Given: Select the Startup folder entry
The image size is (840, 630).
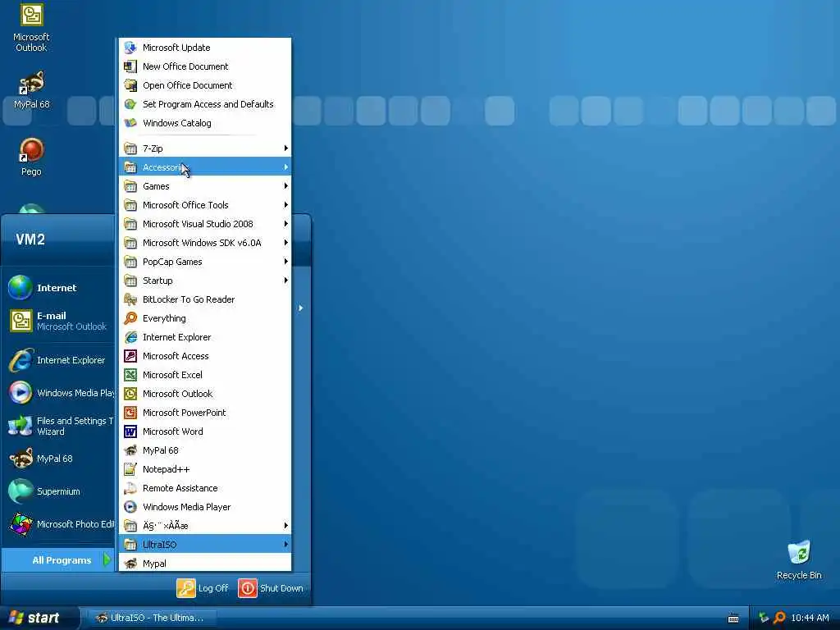Looking at the screenshot, I should point(205,281).
